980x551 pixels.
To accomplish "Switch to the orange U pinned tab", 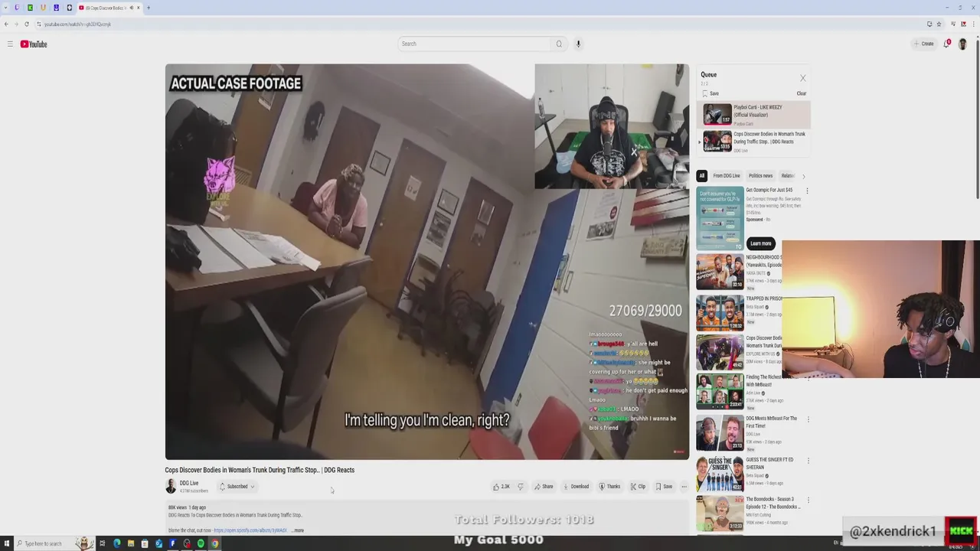I will [43, 8].
